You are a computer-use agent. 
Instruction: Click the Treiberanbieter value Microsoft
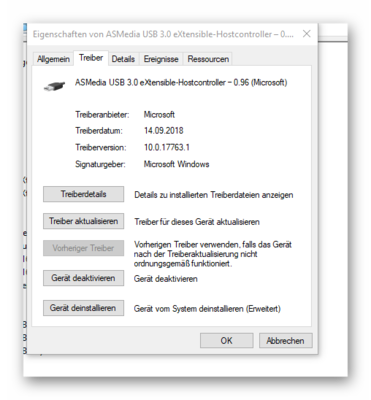159,115
